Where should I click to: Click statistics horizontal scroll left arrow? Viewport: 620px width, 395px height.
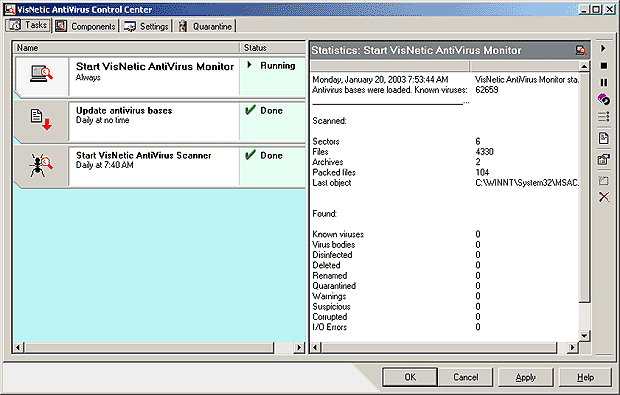click(316, 348)
